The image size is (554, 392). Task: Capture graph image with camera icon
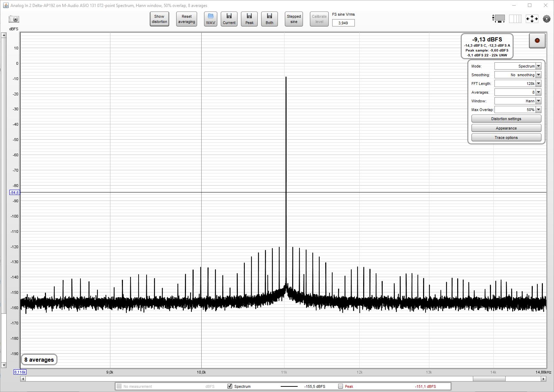click(14, 19)
